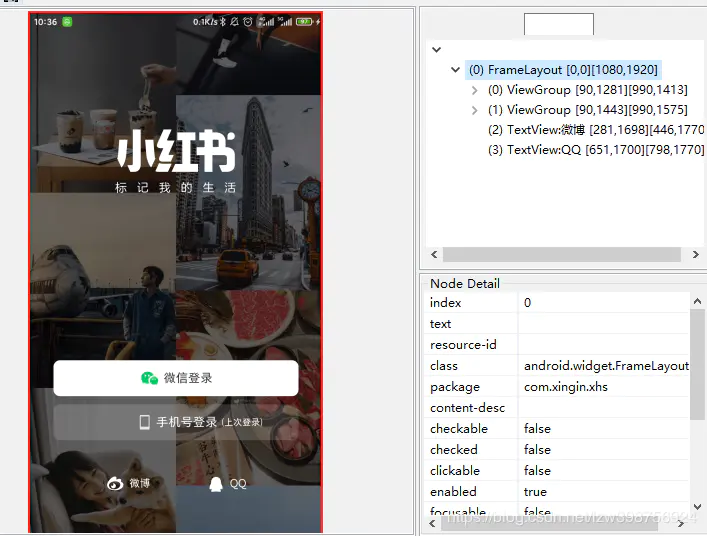Click Node Detail scroll down arrow
The width and height of the screenshot is (707, 536).
[697, 507]
